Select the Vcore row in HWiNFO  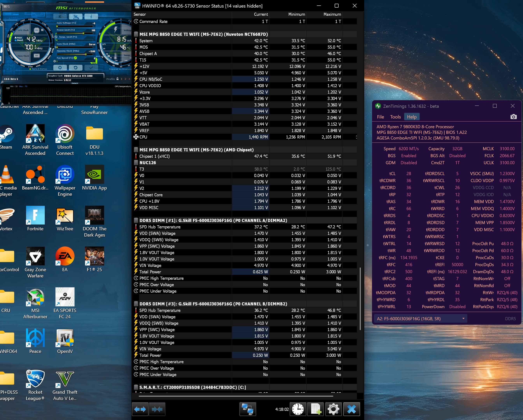click(x=245, y=92)
